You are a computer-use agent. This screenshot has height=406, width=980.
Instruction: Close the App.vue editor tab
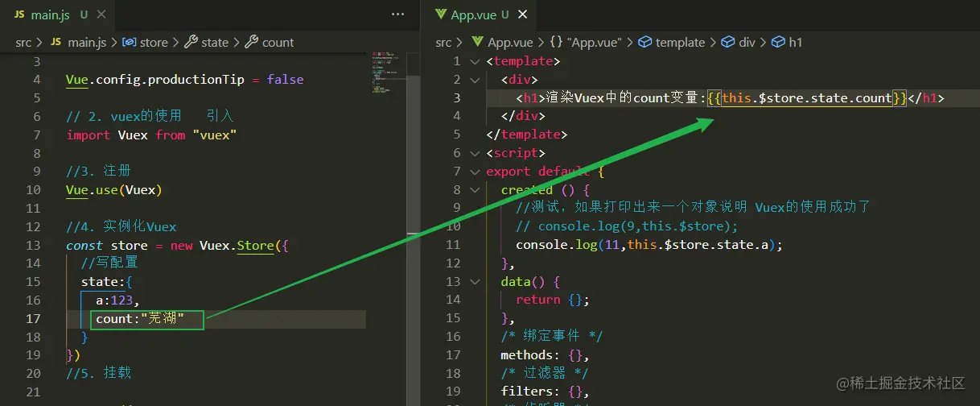click(523, 14)
